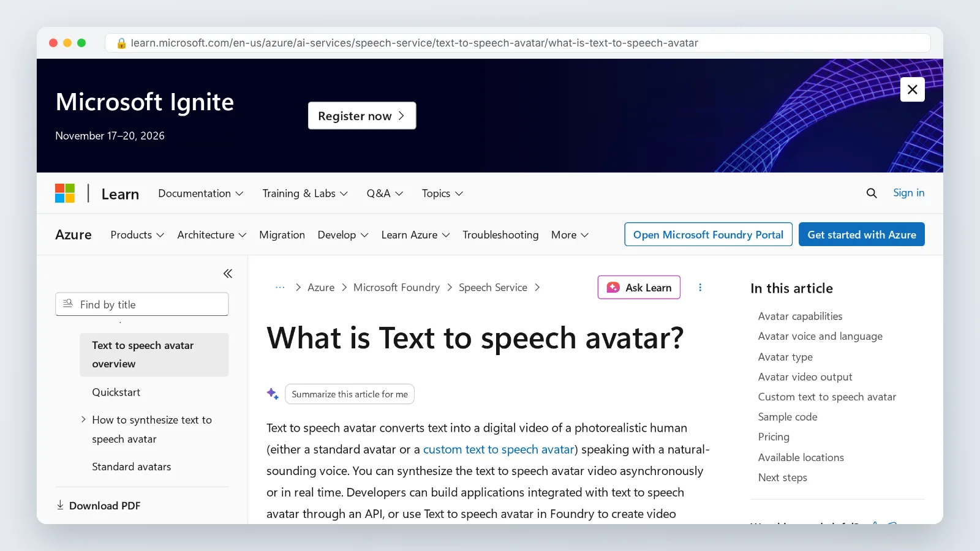Open the search magnifier icon
The height and width of the screenshot is (551, 980).
click(x=872, y=193)
